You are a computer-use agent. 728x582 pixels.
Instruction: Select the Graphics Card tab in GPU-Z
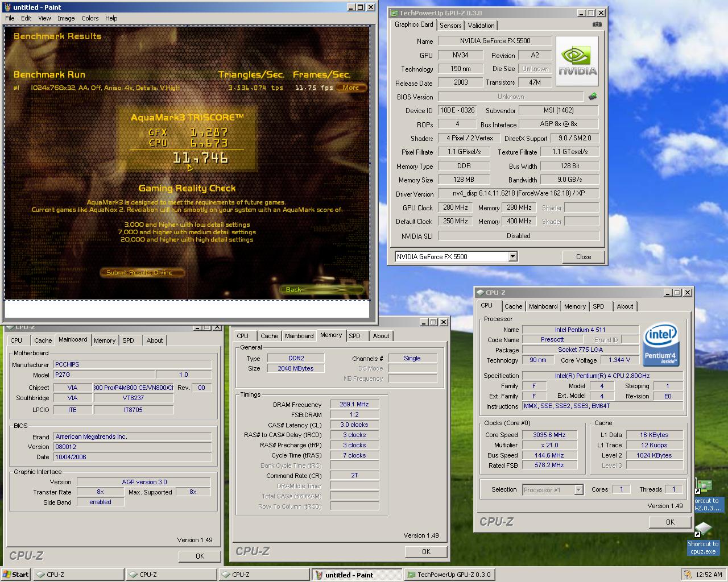413,24
